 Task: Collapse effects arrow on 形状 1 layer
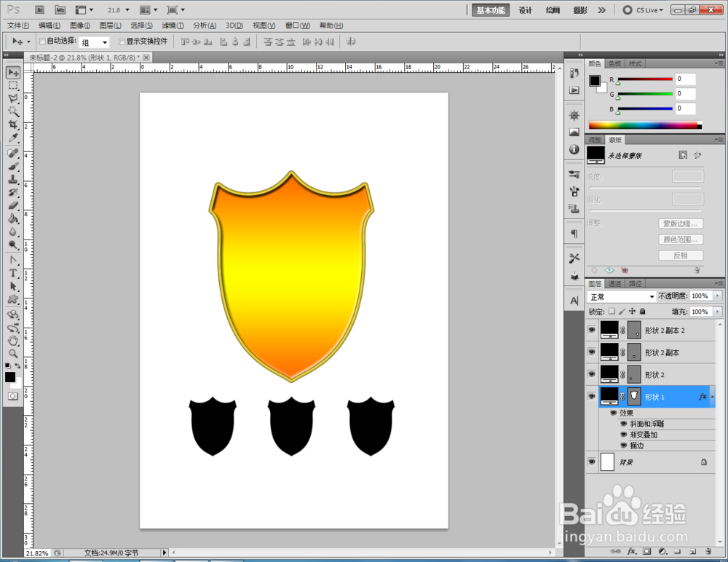[x=712, y=397]
